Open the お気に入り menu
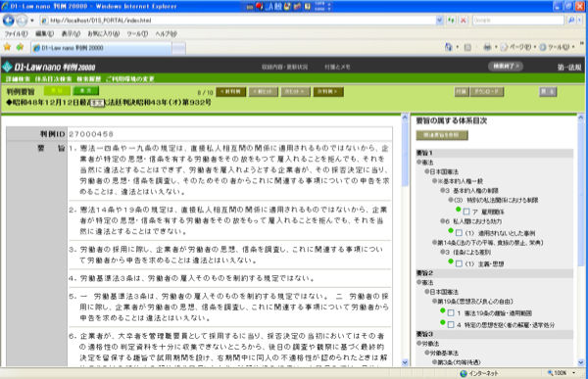The width and height of the screenshot is (588, 379). point(103,33)
